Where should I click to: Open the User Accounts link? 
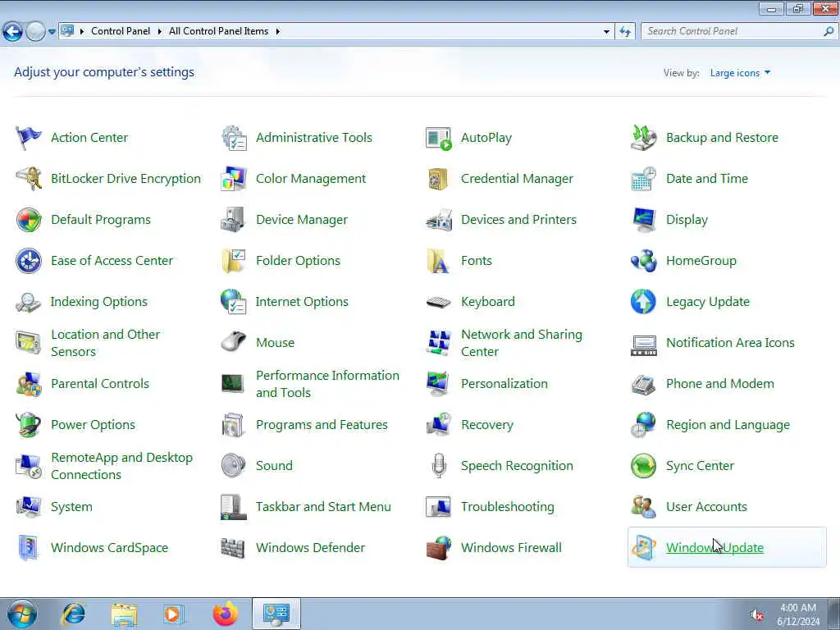click(x=706, y=507)
